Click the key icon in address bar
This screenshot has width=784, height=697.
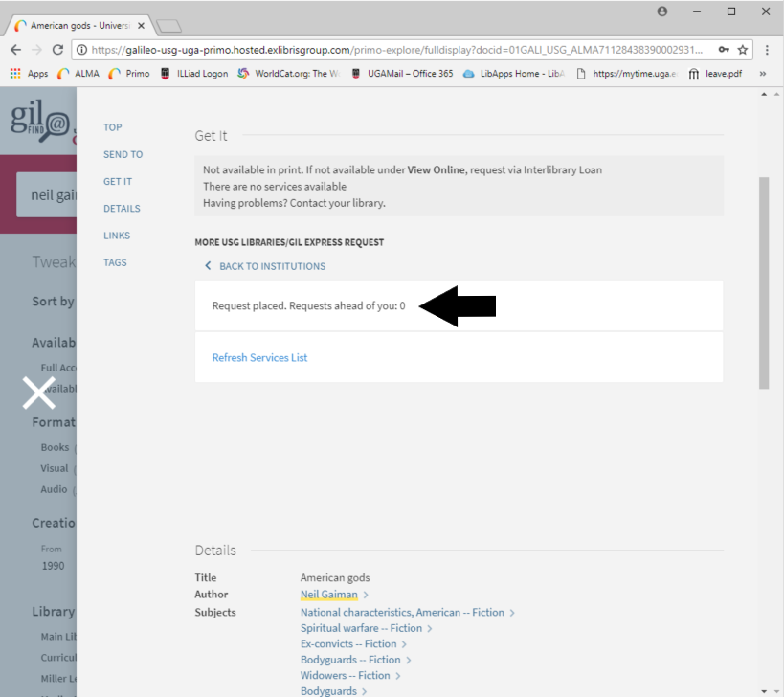point(724,50)
